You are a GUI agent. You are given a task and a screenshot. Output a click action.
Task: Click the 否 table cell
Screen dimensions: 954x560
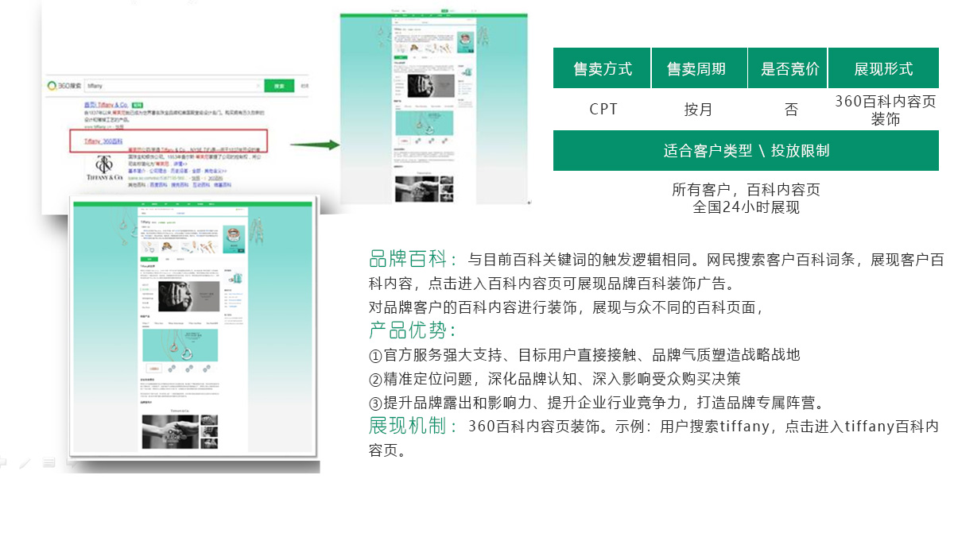pos(790,110)
